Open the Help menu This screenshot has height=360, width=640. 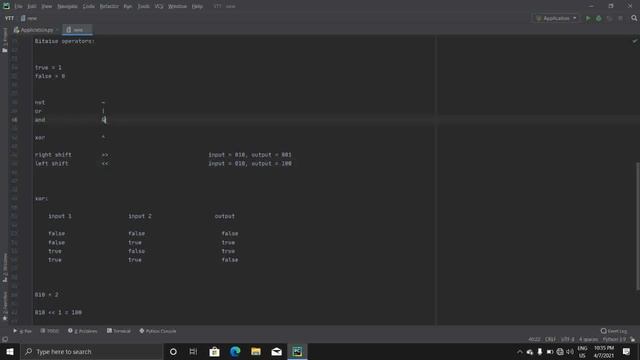pos(197,7)
